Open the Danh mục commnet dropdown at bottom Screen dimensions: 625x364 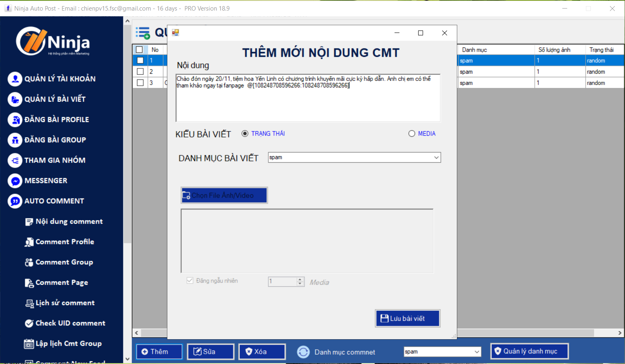point(477,352)
